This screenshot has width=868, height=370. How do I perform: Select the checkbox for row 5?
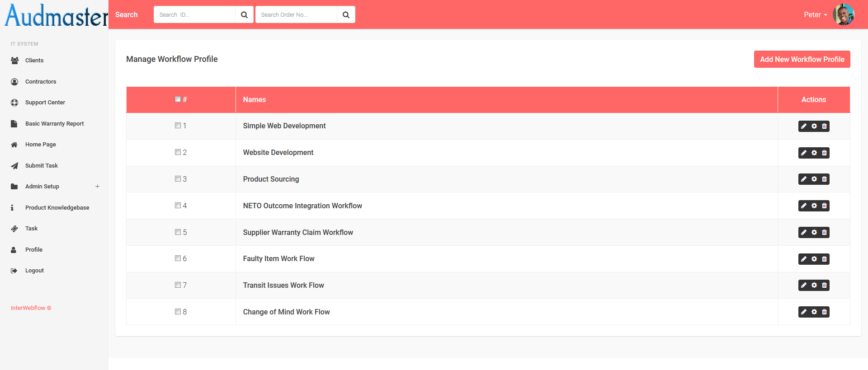(178, 232)
